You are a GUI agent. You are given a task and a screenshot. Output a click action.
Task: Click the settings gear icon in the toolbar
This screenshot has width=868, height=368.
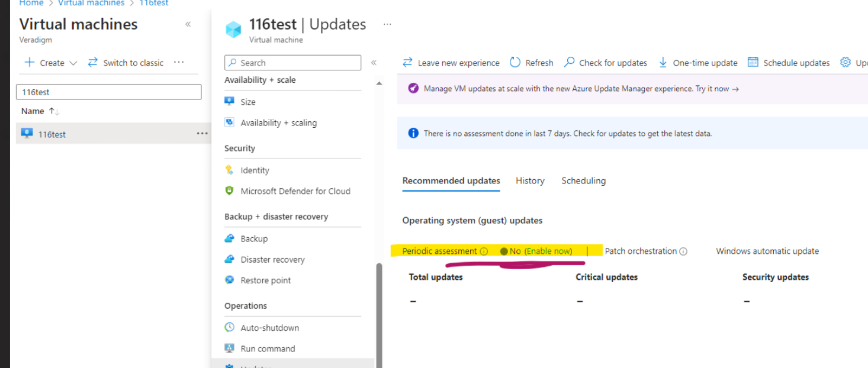[x=846, y=62]
